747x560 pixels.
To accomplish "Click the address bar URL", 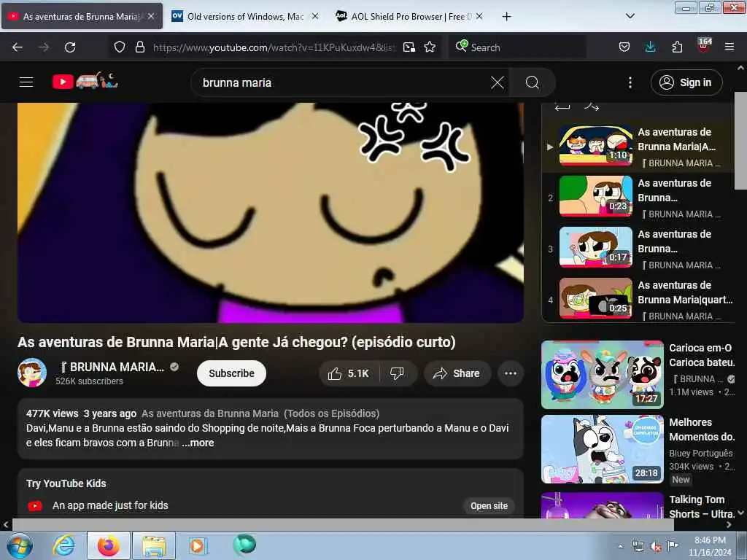I will tap(274, 47).
